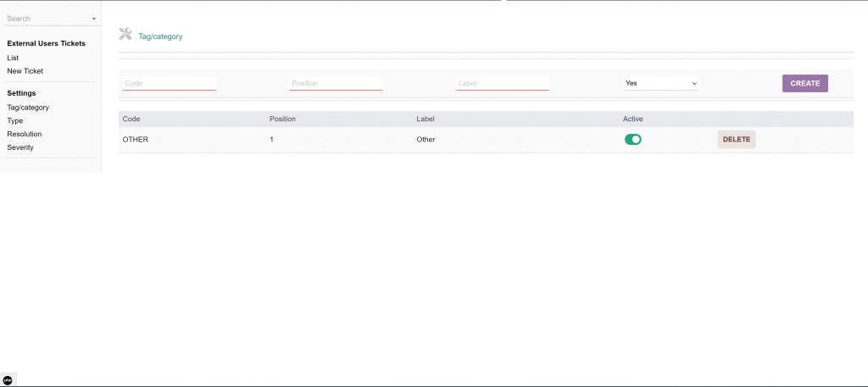Click the PHP debug bar icon
The height and width of the screenshot is (387, 868).
[8, 380]
